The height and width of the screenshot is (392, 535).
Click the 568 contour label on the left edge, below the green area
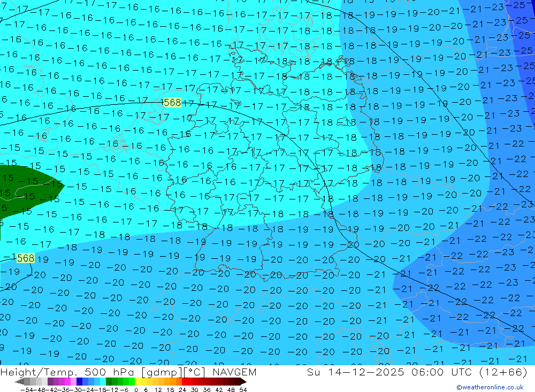[x=26, y=258]
